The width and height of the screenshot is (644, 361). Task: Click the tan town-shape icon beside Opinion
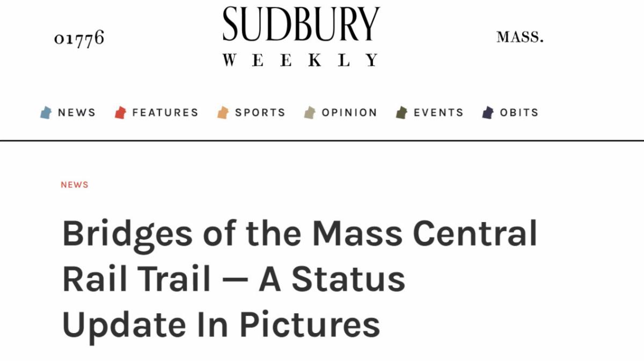tap(310, 113)
